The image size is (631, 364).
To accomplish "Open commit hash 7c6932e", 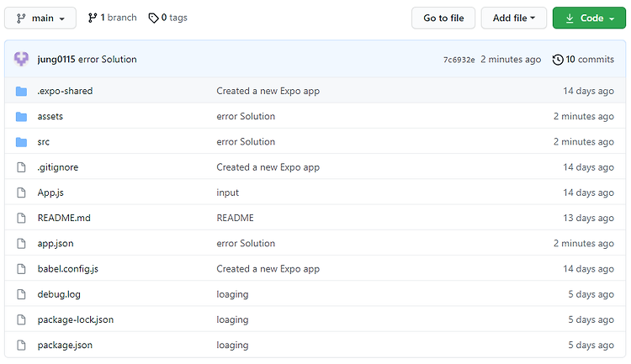I will pyautogui.click(x=459, y=60).
